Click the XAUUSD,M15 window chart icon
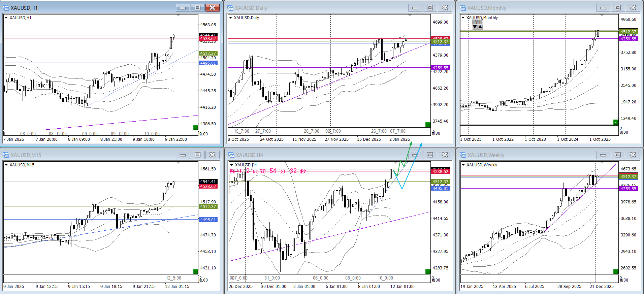 pos(6,155)
